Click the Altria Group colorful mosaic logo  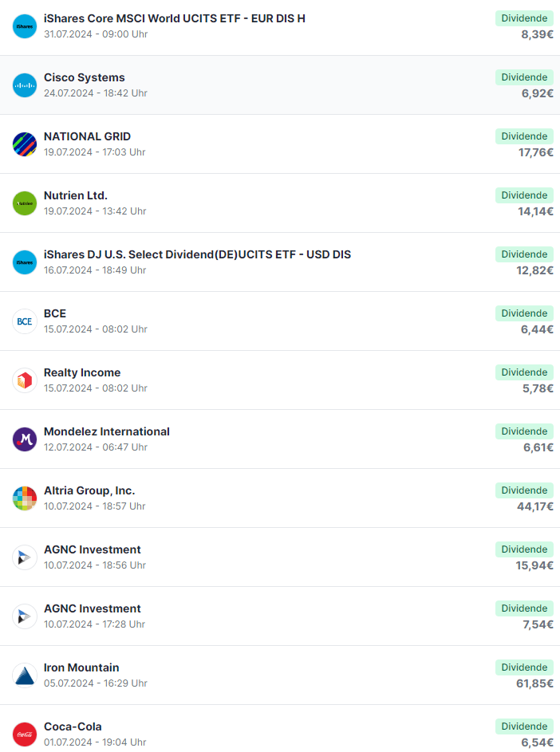[x=25, y=498]
